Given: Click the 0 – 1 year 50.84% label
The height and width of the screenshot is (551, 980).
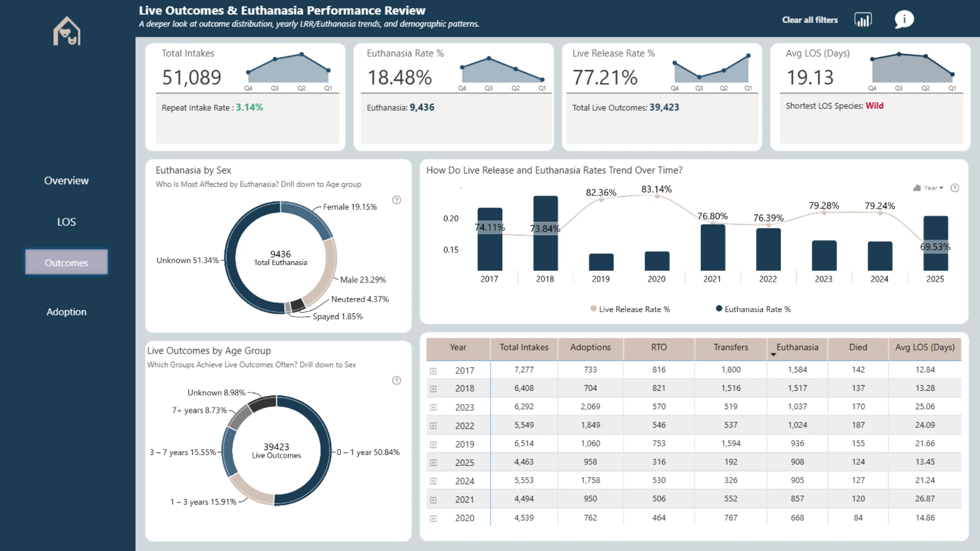Looking at the screenshot, I should (x=368, y=452).
